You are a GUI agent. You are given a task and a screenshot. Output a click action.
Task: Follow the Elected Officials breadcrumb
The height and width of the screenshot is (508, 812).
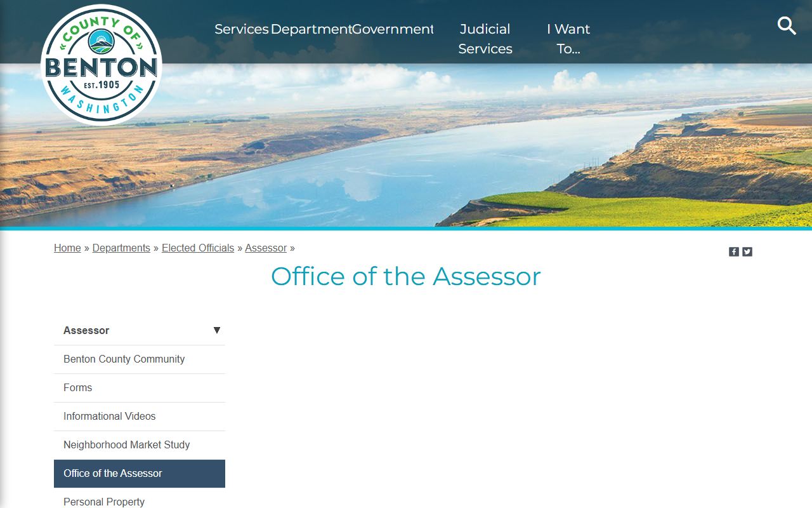pos(198,248)
